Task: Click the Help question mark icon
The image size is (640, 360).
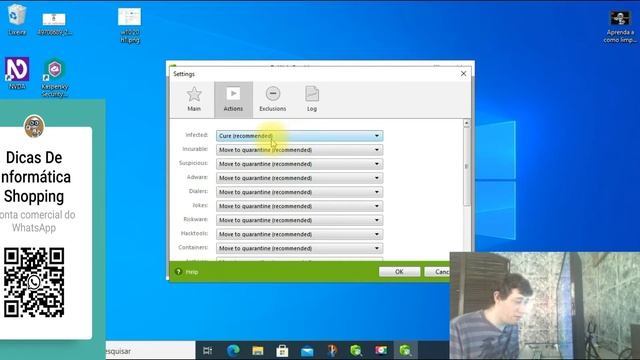Action: point(178,271)
